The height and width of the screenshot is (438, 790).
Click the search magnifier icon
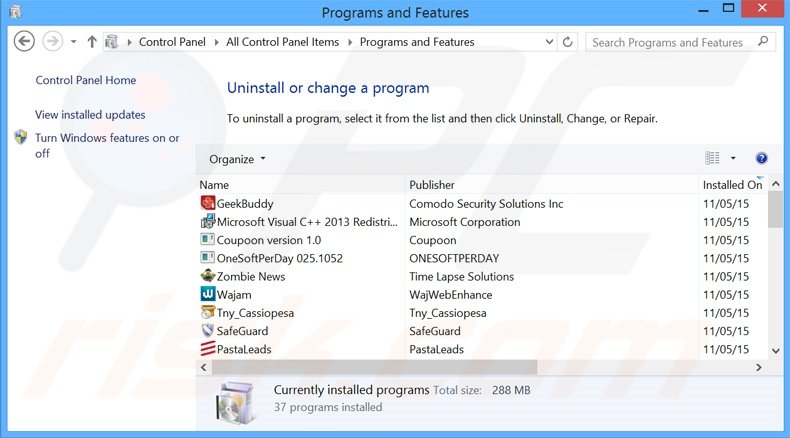(763, 42)
